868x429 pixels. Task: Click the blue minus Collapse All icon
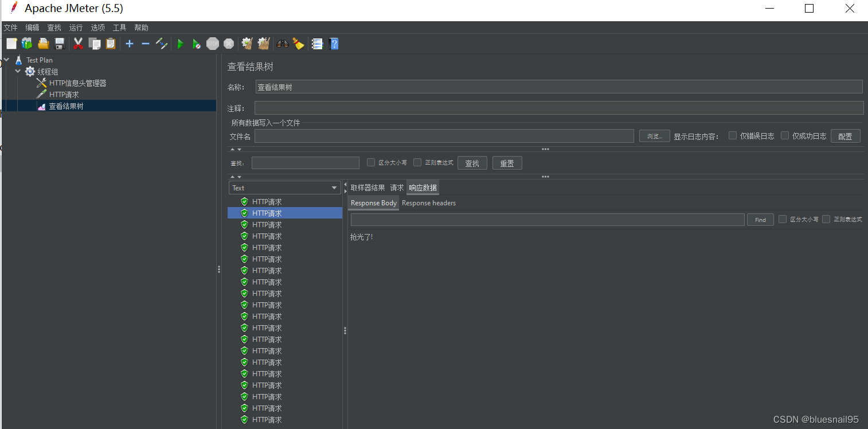[x=146, y=44]
